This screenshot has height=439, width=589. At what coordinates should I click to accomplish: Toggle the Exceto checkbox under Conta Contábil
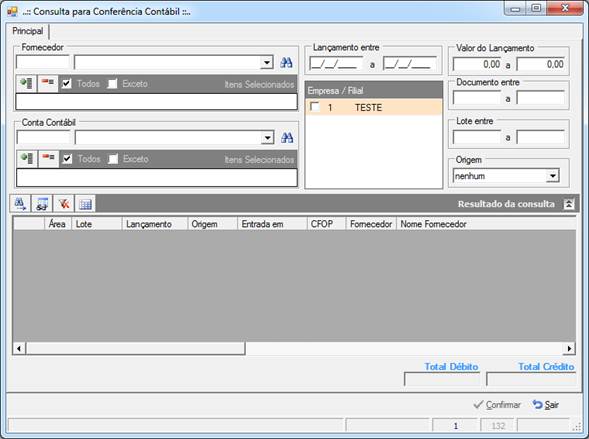tap(113, 159)
